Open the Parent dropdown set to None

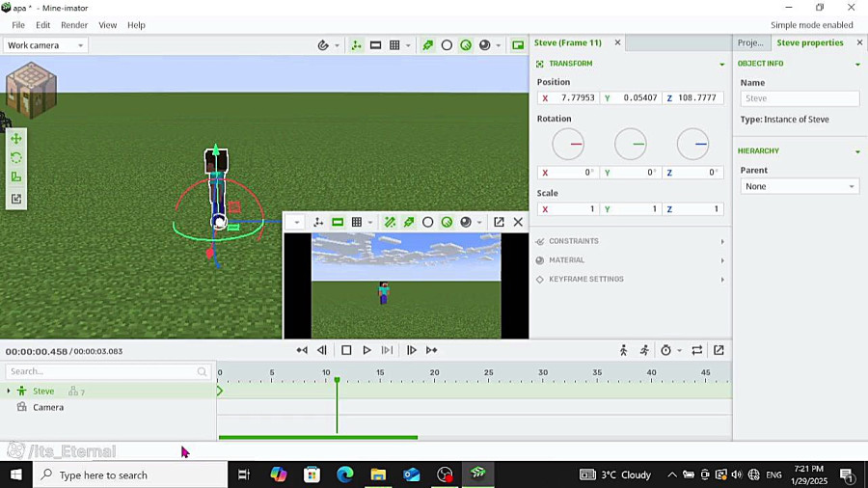point(800,186)
